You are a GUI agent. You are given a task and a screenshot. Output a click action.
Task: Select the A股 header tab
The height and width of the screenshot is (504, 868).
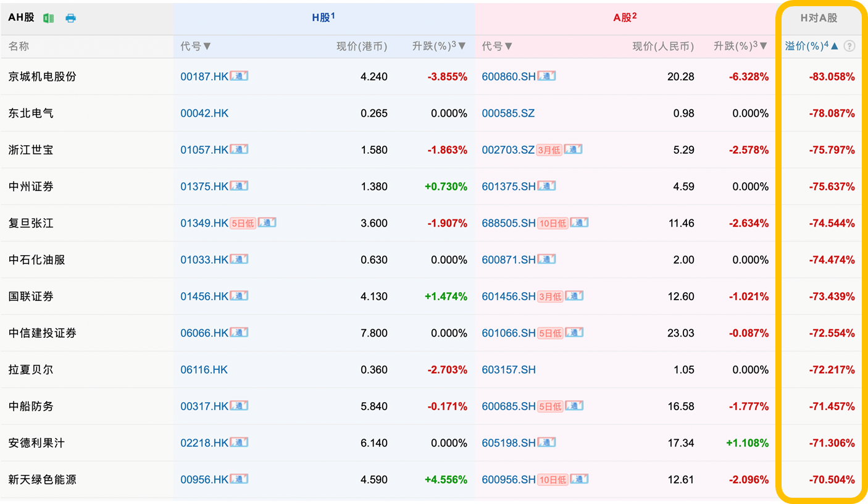tap(624, 18)
